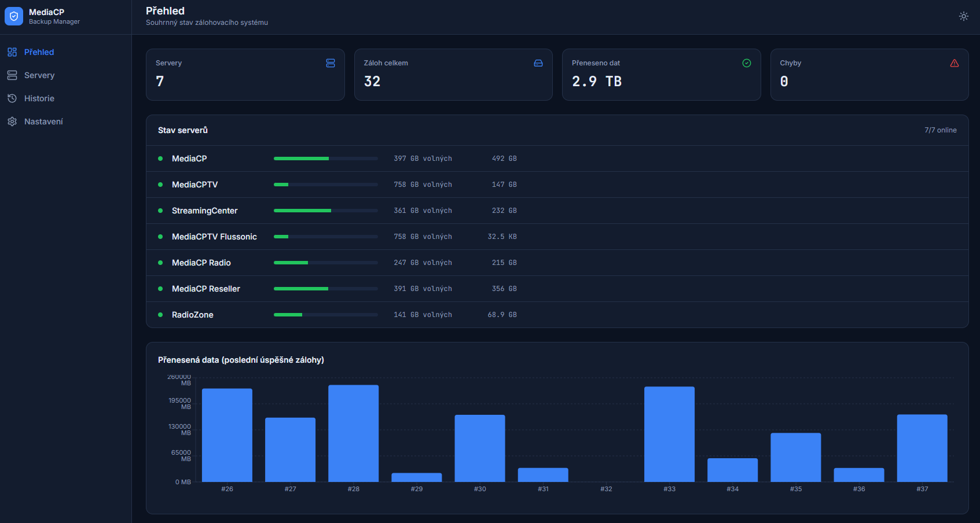Screen dimensions: 980x523
Task: Click the StreamingCenter disk usage bar
Action: (x=326, y=211)
